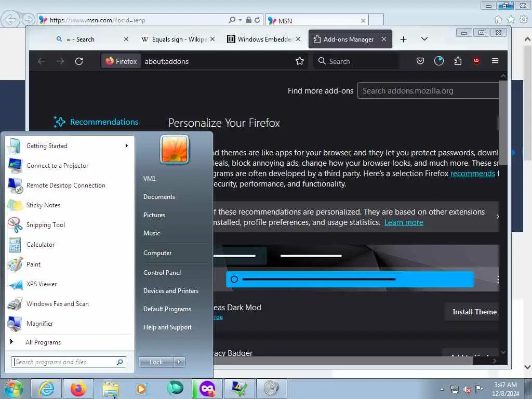Open Devices and Printers
This screenshot has width=532, height=399.
coord(175,291)
